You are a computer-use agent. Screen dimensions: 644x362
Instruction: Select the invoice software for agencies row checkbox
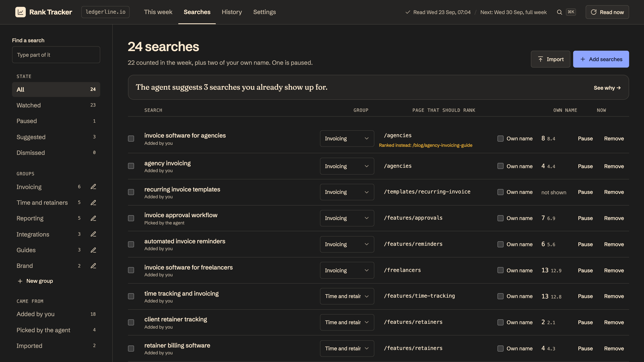point(131,138)
